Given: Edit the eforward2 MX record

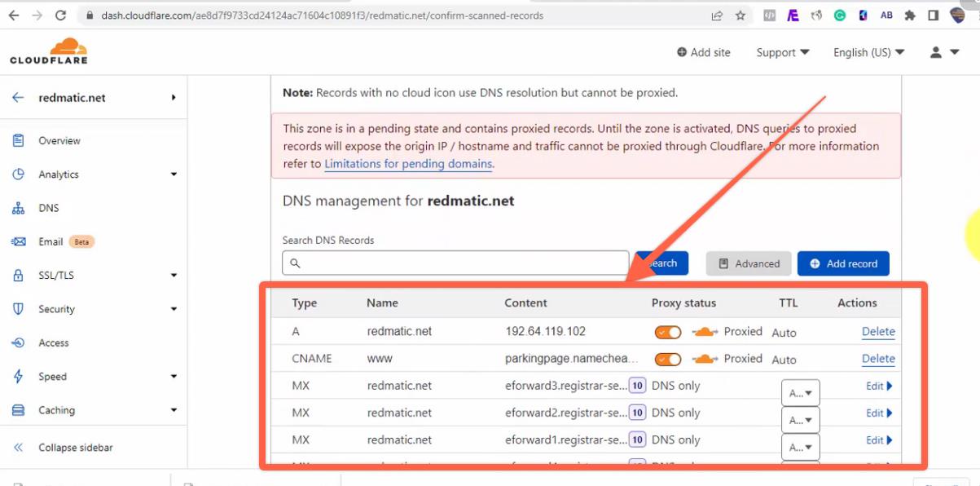Looking at the screenshot, I should coord(879,413).
